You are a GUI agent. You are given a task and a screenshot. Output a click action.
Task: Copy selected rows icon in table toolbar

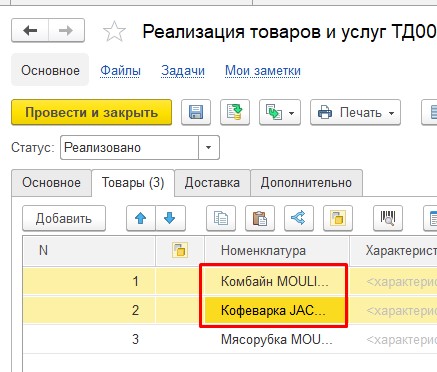pos(221,218)
